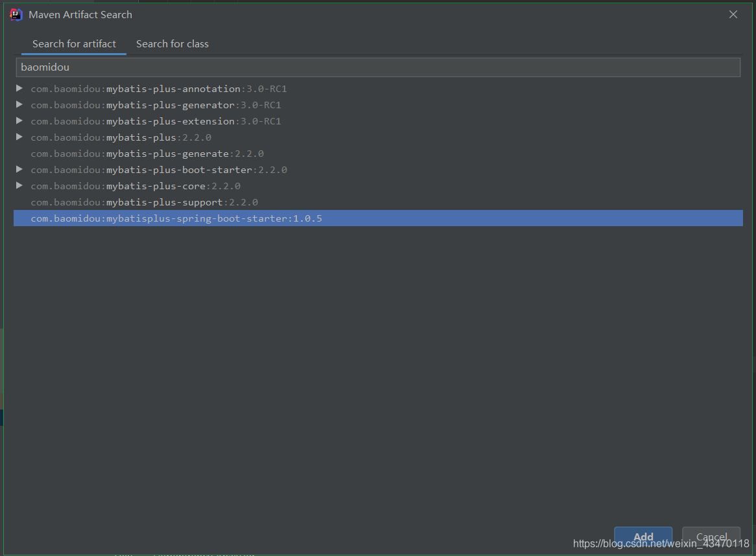Switch to Search for class tab

[x=172, y=44]
